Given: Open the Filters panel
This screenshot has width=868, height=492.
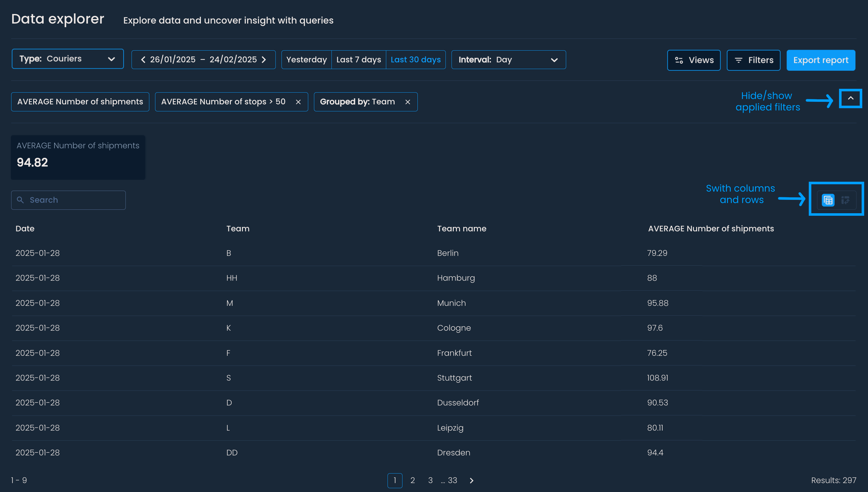Looking at the screenshot, I should tap(753, 60).
